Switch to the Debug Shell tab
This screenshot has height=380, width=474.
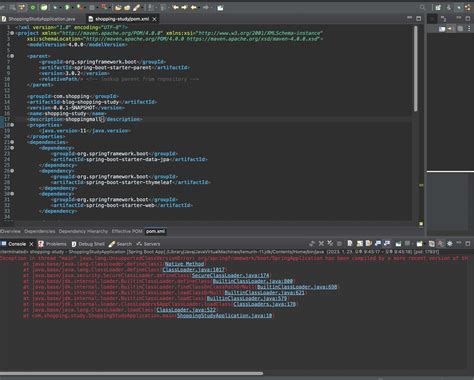[88, 244]
